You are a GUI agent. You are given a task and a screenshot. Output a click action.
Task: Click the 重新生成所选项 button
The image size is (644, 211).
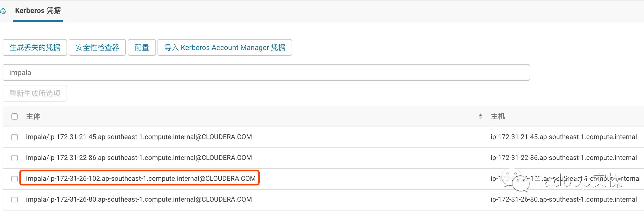click(35, 93)
